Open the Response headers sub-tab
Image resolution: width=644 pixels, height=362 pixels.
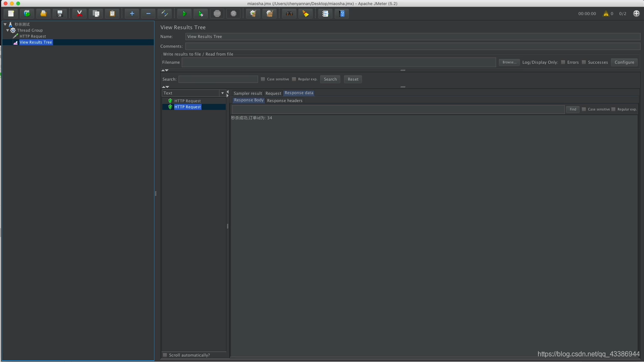click(x=284, y=100)
